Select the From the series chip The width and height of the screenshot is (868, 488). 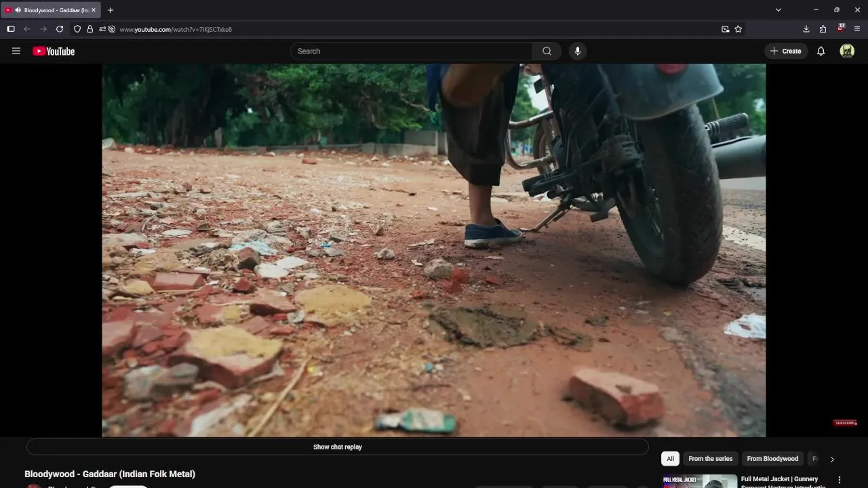(x=710, y=459)
